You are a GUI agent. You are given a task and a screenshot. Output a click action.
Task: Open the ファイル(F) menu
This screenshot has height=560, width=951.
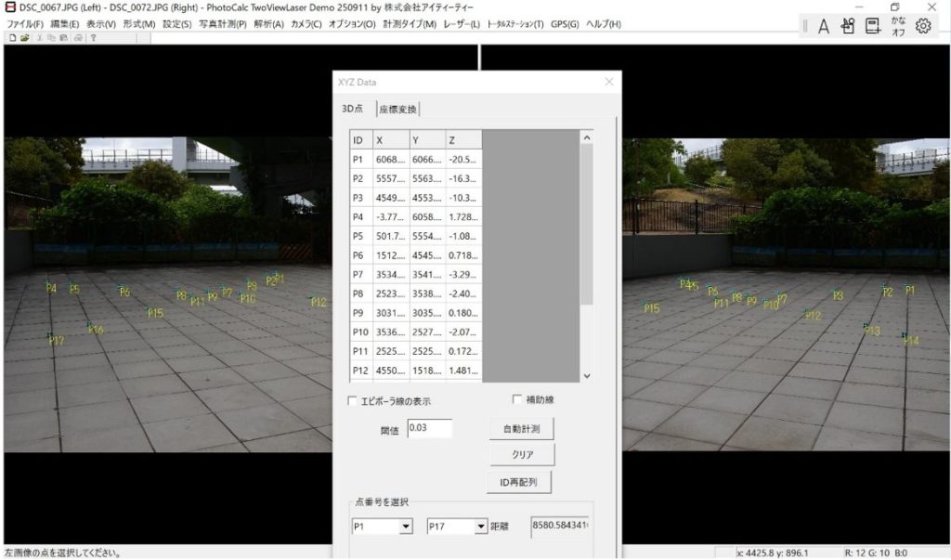(25, 24)
